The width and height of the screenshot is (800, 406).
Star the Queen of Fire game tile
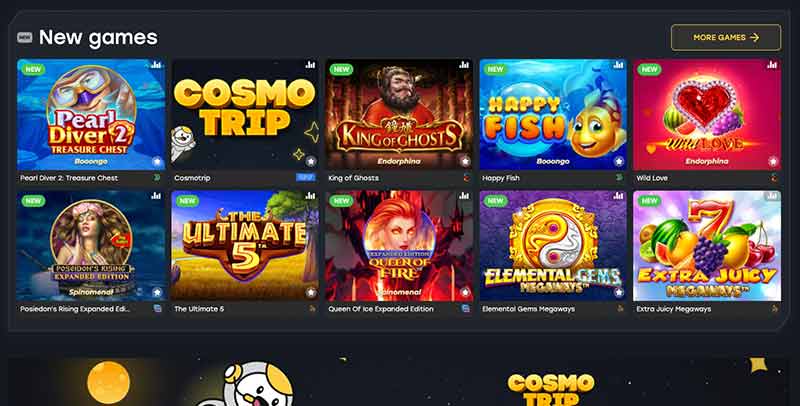point(465,293)
